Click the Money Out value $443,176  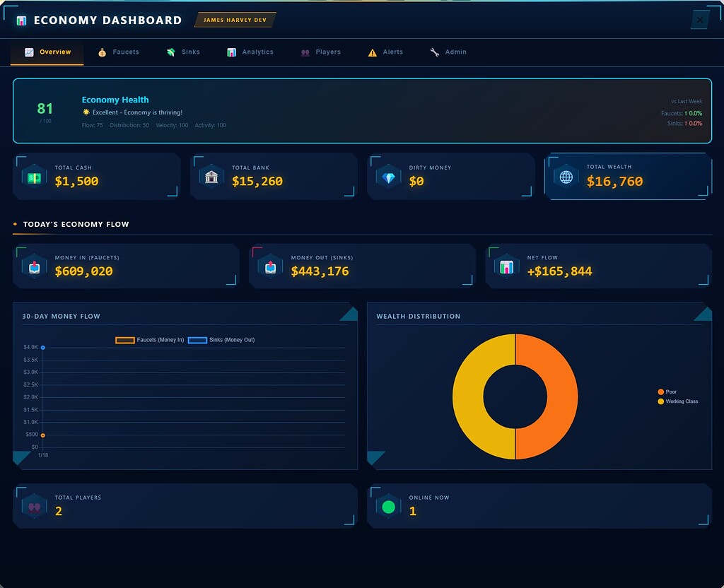click(x=320, y=271)
